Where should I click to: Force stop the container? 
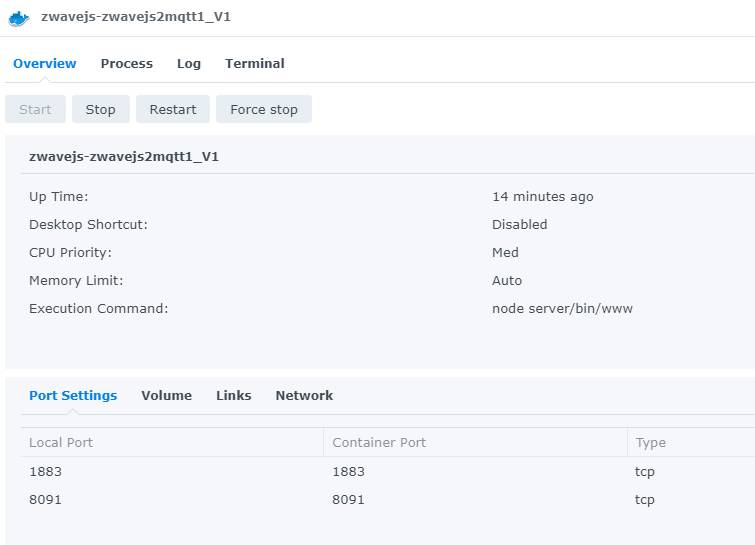click(x=264, y=109)
